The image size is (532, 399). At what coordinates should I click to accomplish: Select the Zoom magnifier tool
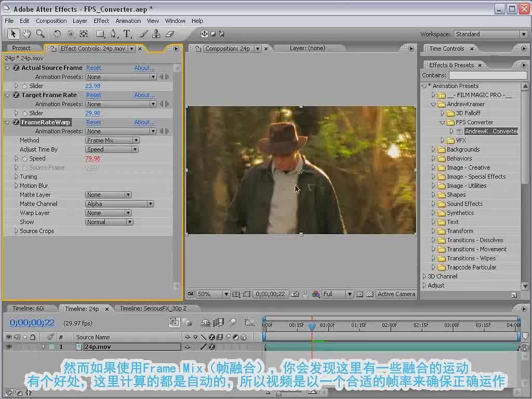coord(41,34)
